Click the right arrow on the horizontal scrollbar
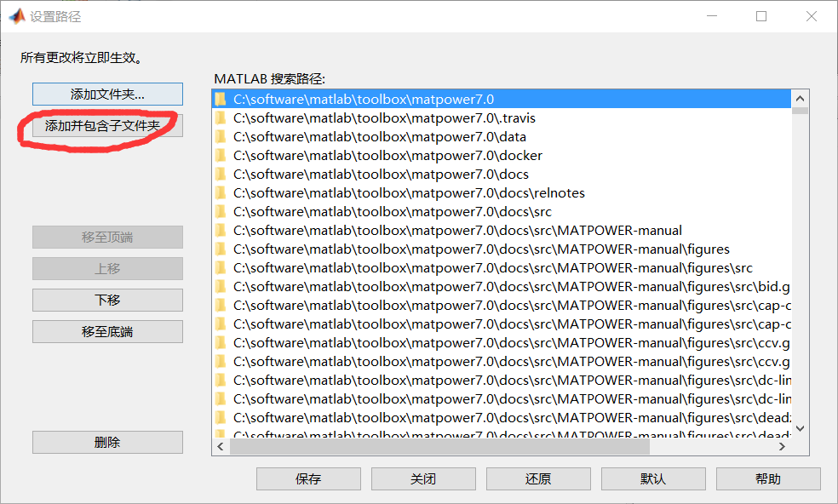Viewport: 838px width, 504px height. click(x=783, y=445)
